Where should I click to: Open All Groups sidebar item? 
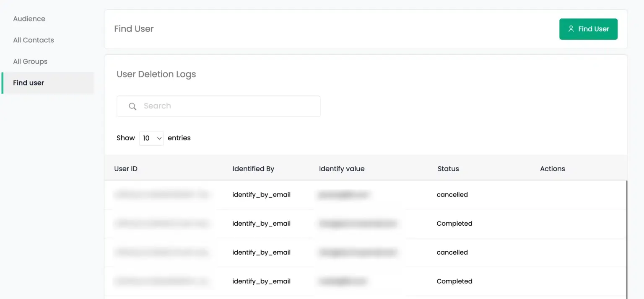pos(30,62)
